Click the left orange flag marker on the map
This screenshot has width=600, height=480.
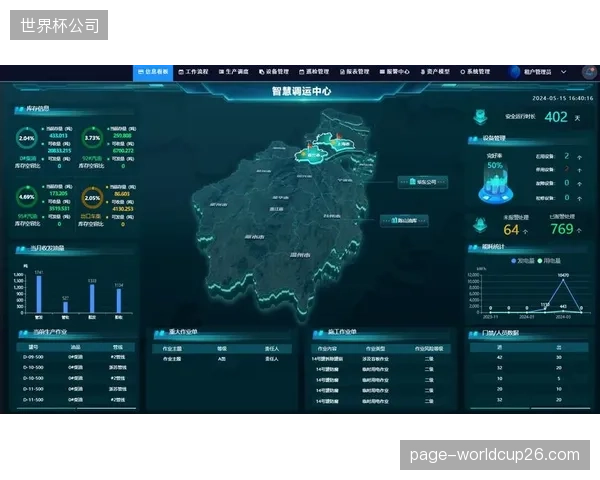tap(309, 145)
